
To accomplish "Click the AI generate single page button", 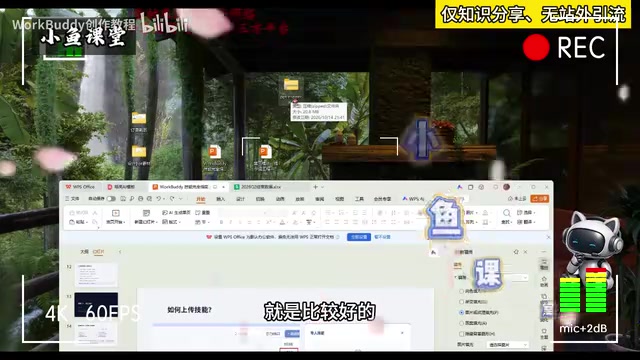I will [x=176, y=213].
